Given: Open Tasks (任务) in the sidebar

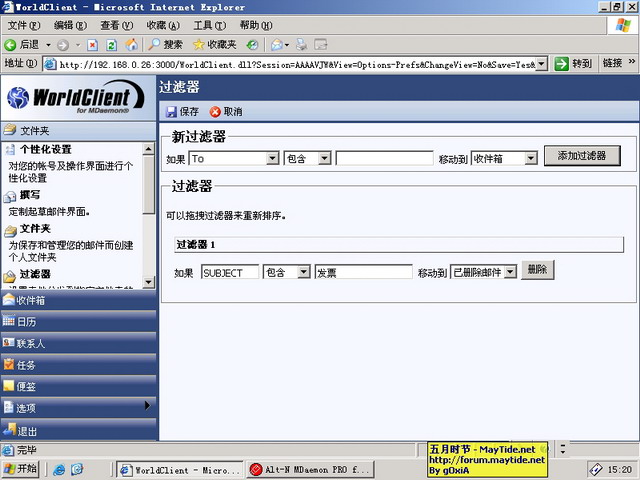Looking at the screenshot, I should [x=26, y=365].
